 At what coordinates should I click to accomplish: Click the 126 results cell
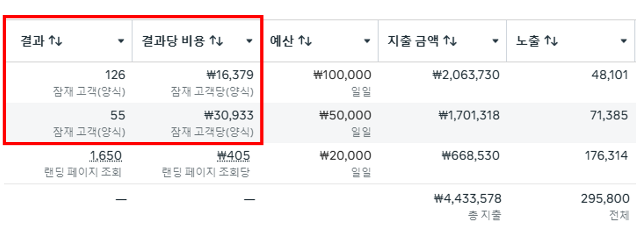pos(68,82)
